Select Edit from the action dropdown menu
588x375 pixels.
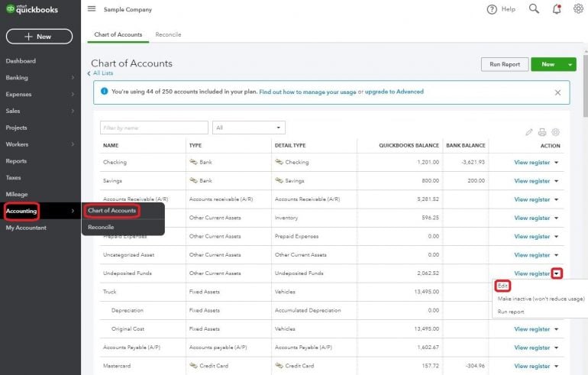(x=502, y=286)
